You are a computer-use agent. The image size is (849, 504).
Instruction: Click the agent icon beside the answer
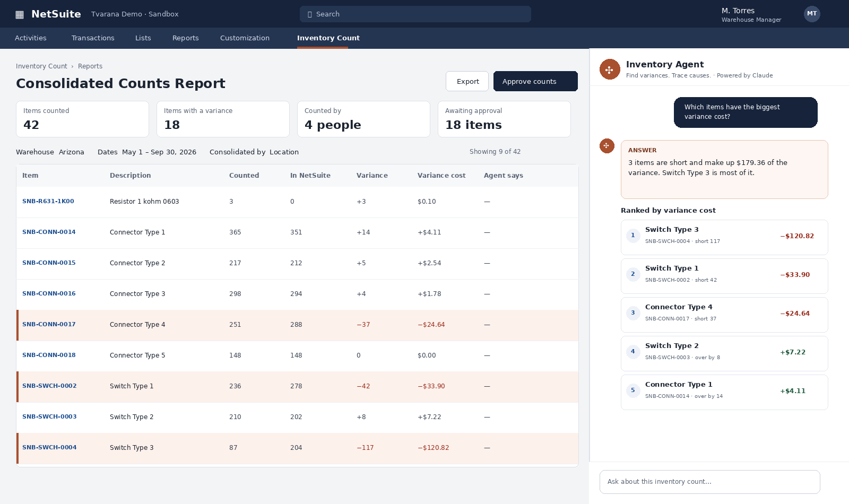point(607,146)
